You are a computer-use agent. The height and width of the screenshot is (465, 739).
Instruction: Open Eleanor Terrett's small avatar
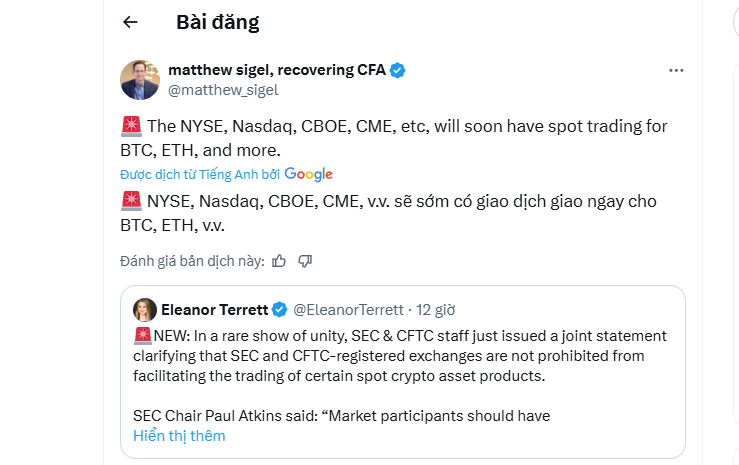pos(144,309)
